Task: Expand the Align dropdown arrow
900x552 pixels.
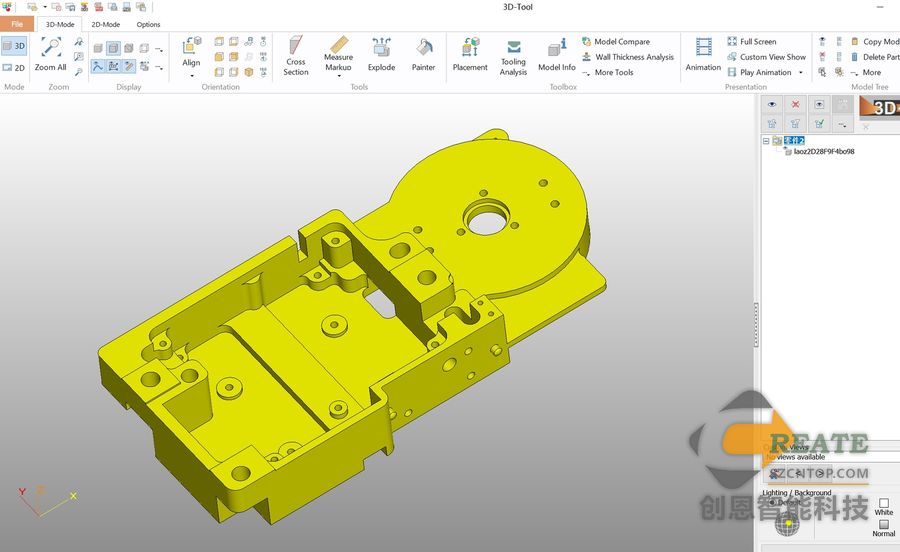Action: point(192,76)
